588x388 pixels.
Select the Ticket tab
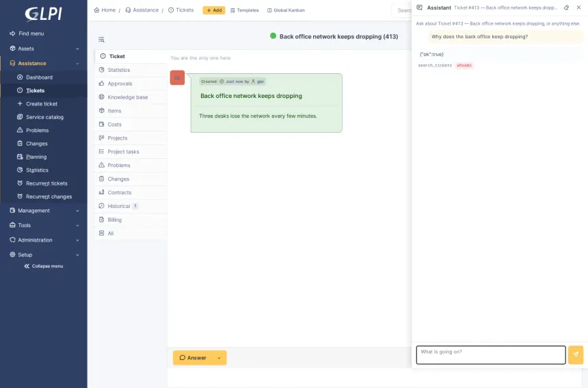(x=131, y=56)
